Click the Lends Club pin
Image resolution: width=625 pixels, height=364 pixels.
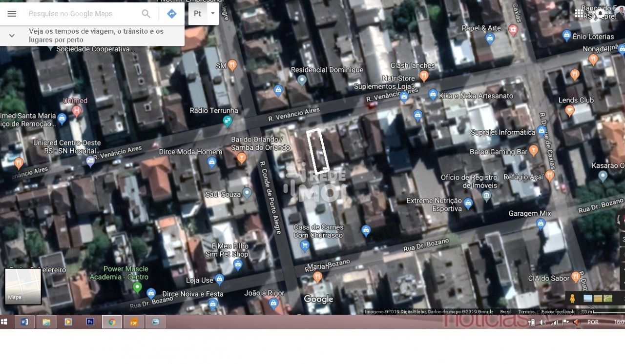click(569, 111)
